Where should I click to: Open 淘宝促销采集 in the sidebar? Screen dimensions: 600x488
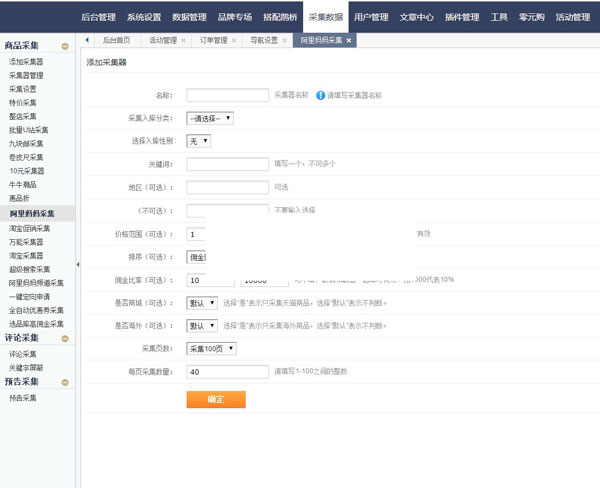click(x=29, y=228)
